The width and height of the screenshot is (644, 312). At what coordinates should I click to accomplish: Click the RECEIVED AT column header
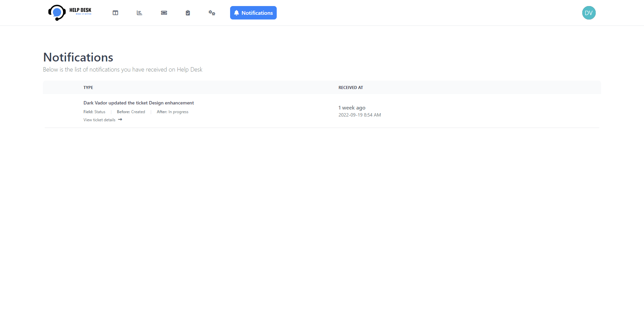(351, 87)
